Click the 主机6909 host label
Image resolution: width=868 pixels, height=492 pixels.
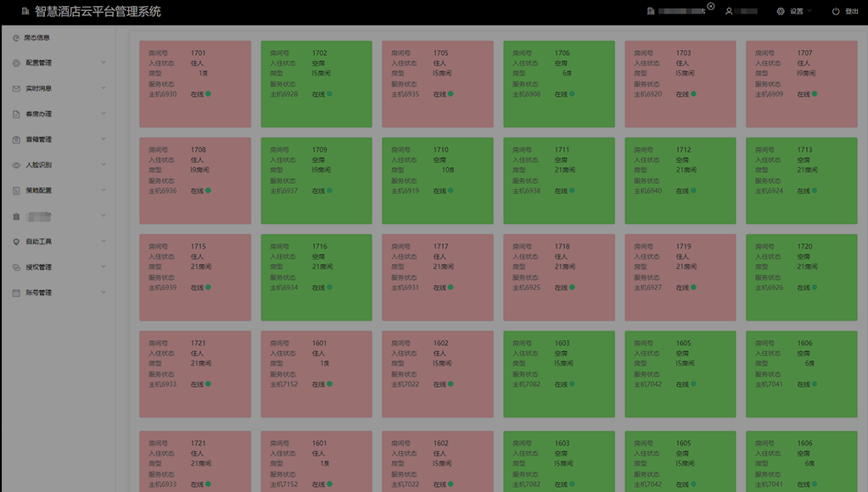(x=769, y=94)
